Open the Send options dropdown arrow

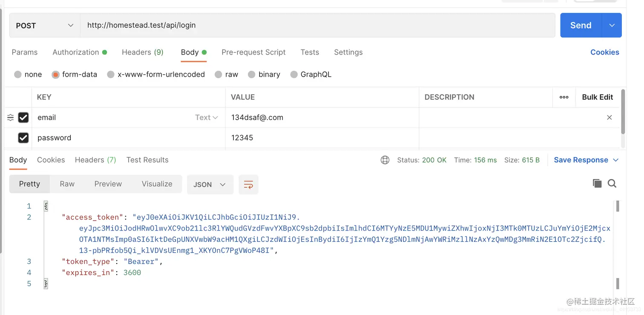click(x=612, y=25)
